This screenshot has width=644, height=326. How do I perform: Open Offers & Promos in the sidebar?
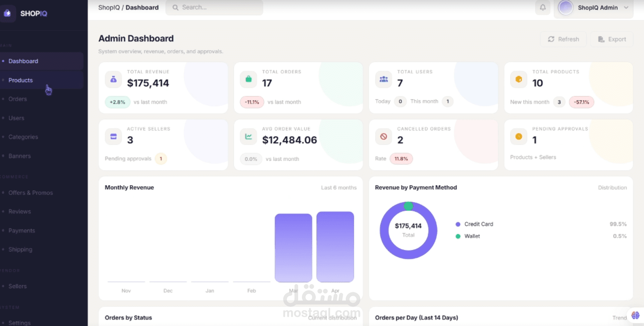(x=42, y=193)
